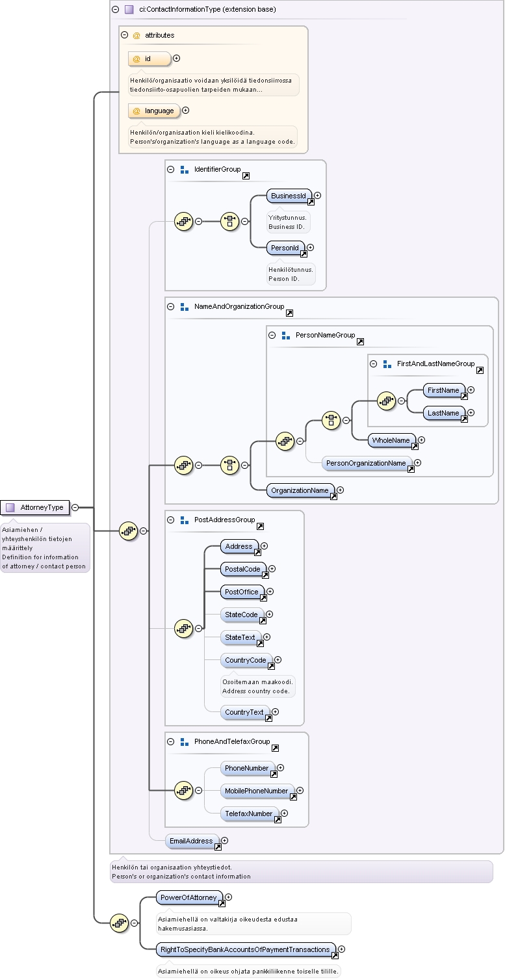Image resolution: width=505 pixels, height=980 pixels.
Task: Click the 'Address country code.' annotation text
Action: [256, 691]
